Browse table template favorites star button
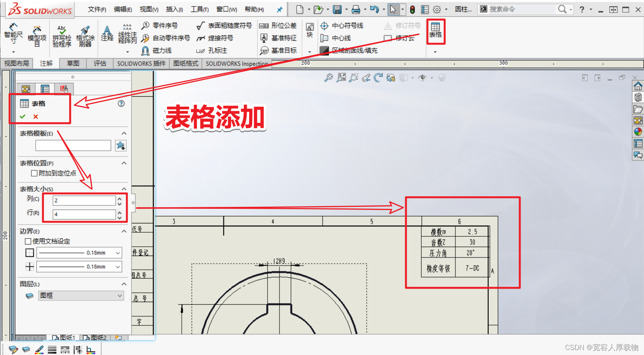Viewport: 644px width, 355px height. pos(121,145)
